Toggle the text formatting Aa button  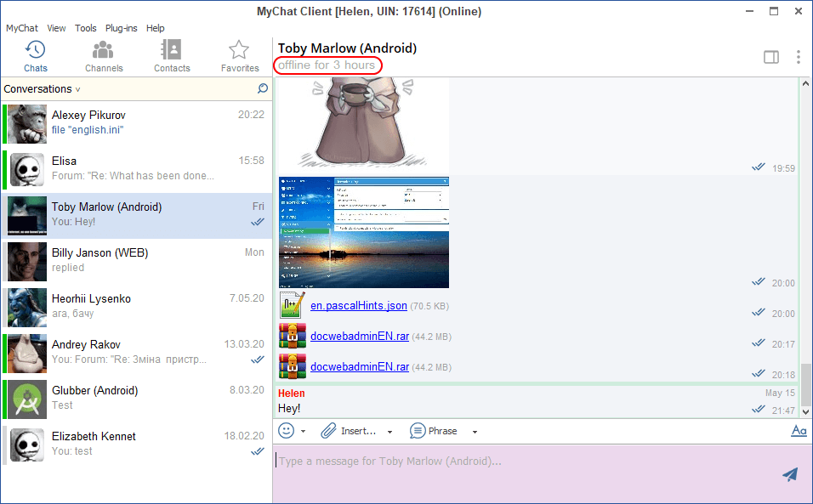click(x=799, y=431)
